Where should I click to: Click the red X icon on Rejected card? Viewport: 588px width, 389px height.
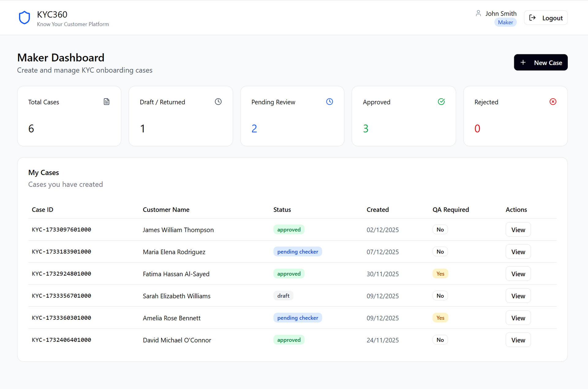click(x=553, y=102)
